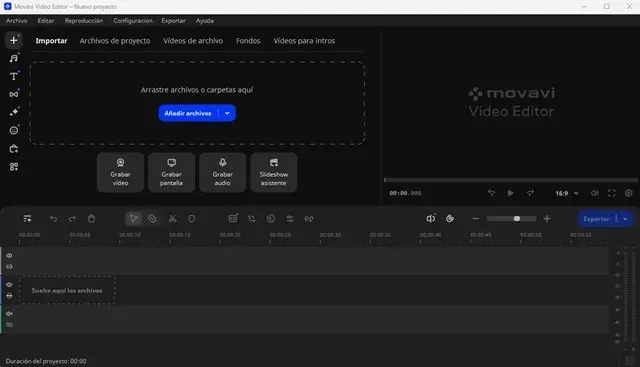Toggle link icon on the top overlay track
Screen dimensions: 640x367
pyautogui.click(x=9, y=267)
